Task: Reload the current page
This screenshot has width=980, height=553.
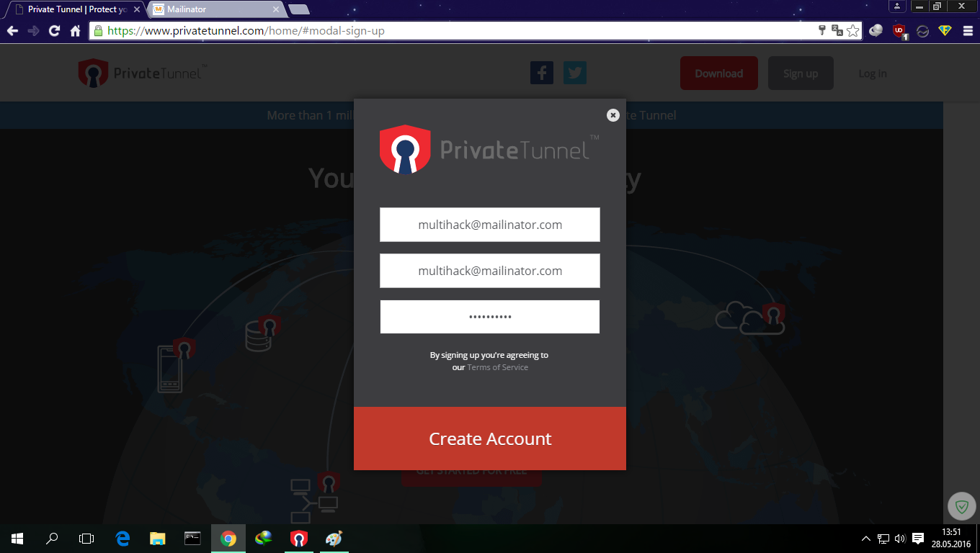Action: [54, 31]
